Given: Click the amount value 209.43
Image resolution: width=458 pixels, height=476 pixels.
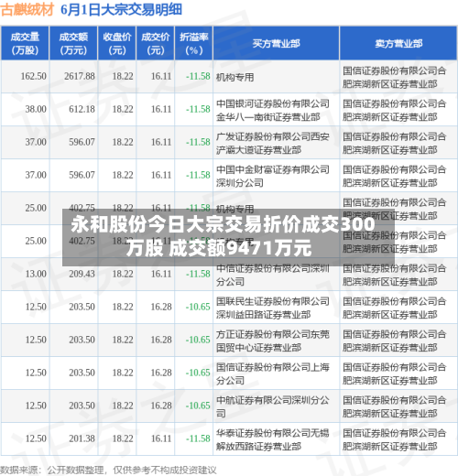Looking at the screenshot, I should (x=82, y=274).
